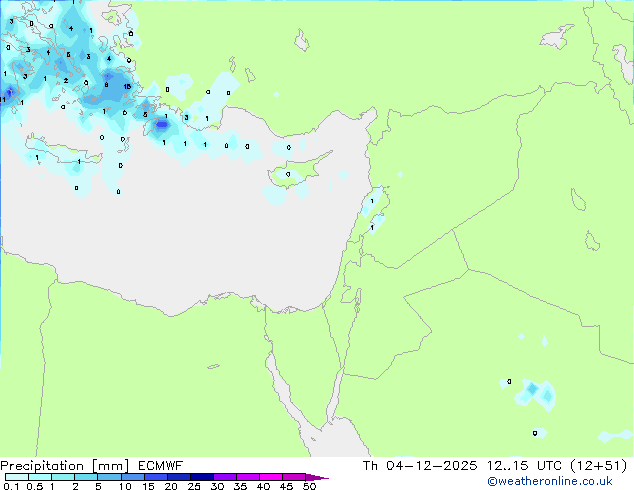Viewport: 634px width, 490px height.
Task: Pick the 35–40 mm legend color box
Action: (x=247, y=477)
